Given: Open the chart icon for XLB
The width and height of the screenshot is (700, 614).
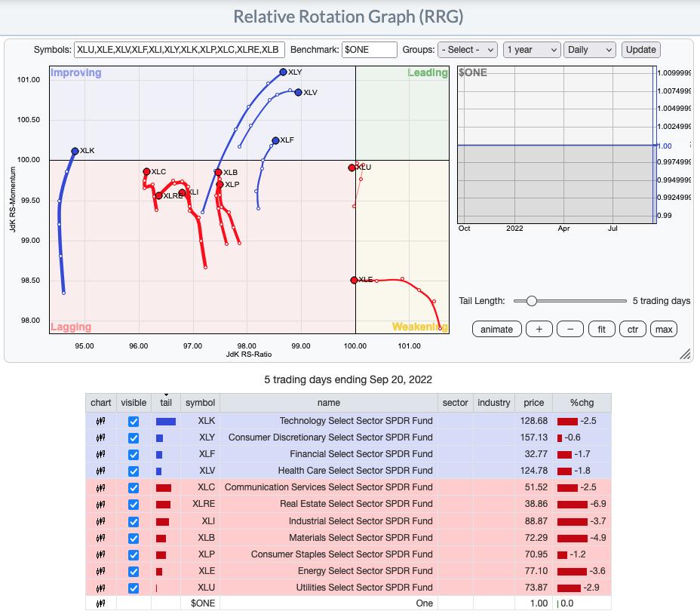Looking at the screenshot, I should pyautogui.click(x=101, y=538).
